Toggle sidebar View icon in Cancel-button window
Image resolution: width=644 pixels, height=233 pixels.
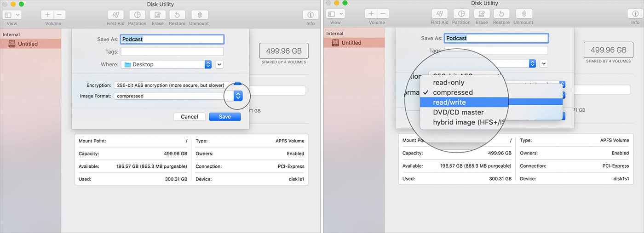click(8, 15)
